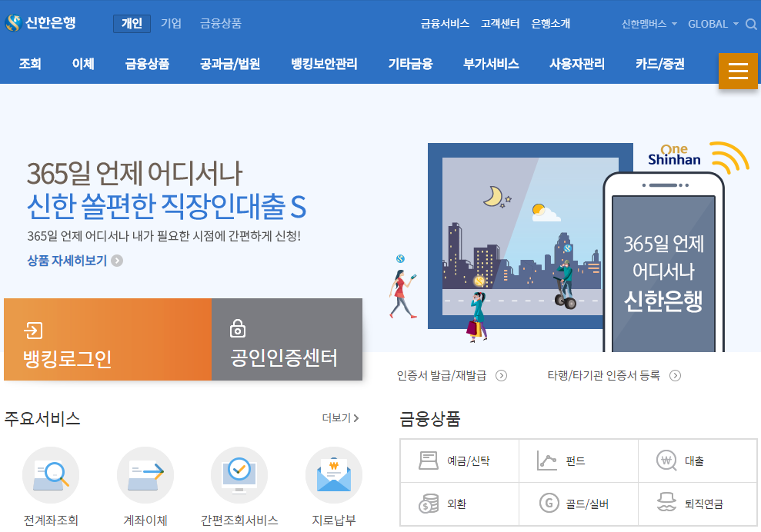The image size is (761, 532).
Task: Open the 카드/증권 menu
Action: pos(660,64)
